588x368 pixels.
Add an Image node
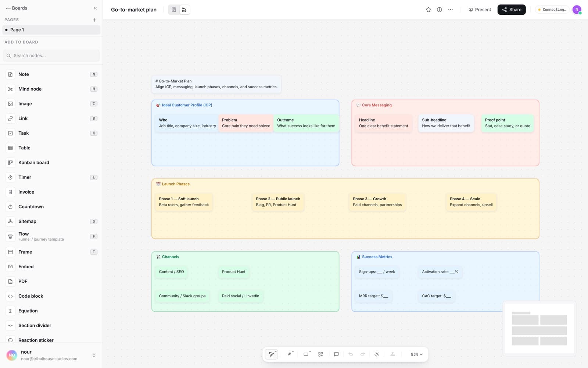coord(51,104)
